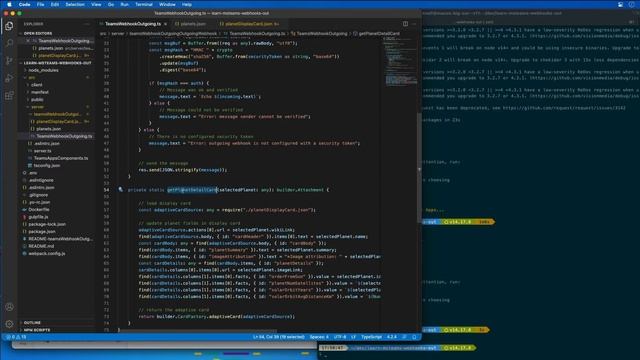Click Spaces: 4 indentation status item
Viewport: 640px width, 360px height.
pyautogui.click(x=319, y=337)
